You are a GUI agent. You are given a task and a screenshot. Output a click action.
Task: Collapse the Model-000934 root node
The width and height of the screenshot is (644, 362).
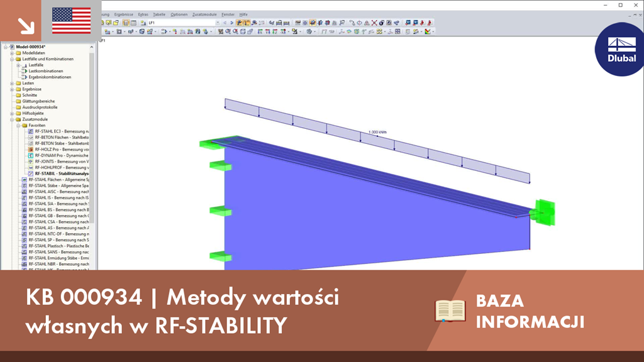tap(6, 47)
